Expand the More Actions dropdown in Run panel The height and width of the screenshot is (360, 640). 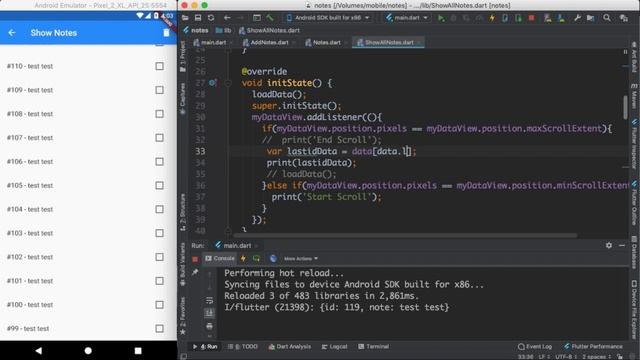[x=301, y=259]
